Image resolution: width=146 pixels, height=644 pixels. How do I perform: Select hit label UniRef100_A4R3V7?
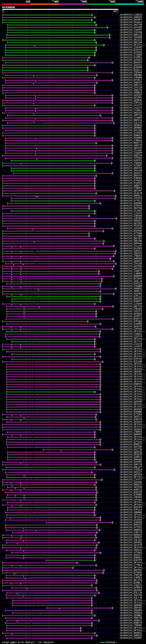click(131, 82)
